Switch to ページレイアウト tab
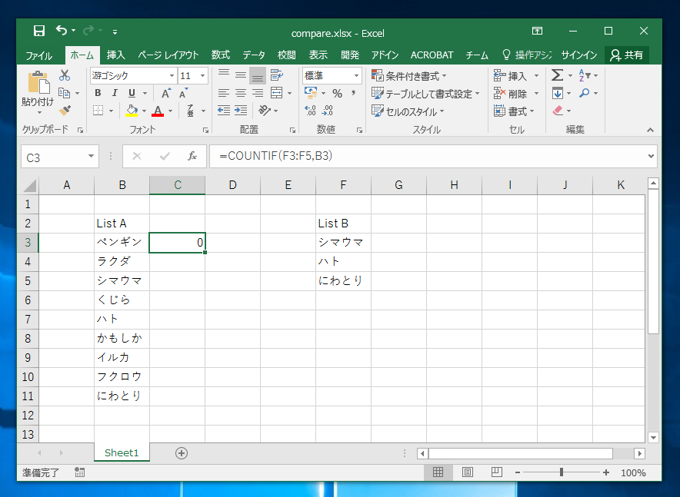Image resolution: width=680 pixels, height=497 pixels. point(168,55)
